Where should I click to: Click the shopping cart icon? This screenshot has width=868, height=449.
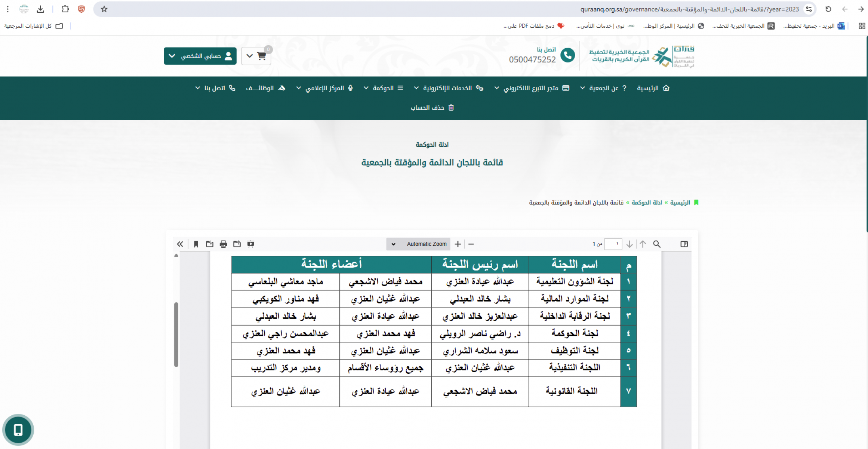pos(261,56)
